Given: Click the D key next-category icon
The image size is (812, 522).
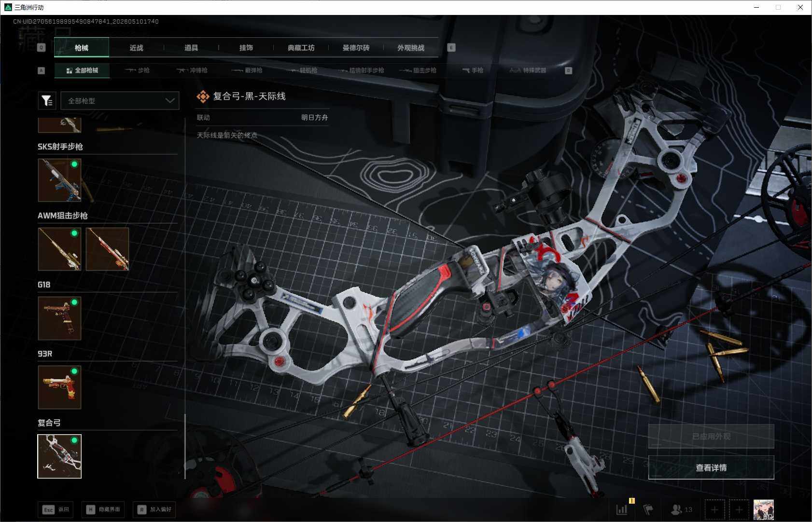Looking at the screenshot, I should (x=569, y=70).
